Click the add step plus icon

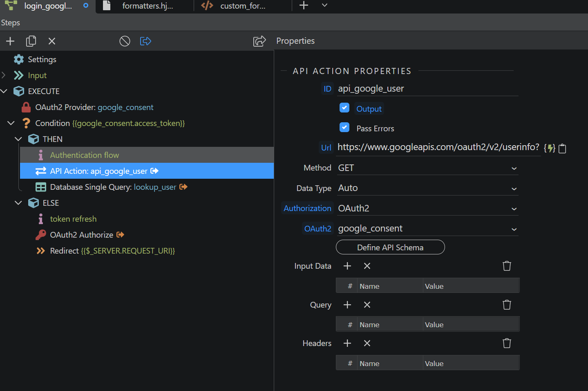point(10,41)
